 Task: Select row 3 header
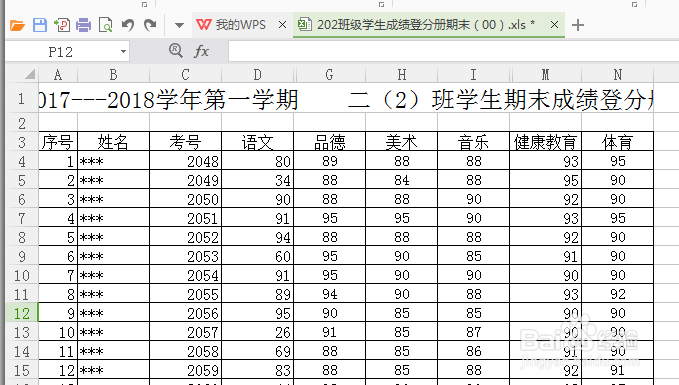pyautogui.click(x=22, y=142)
